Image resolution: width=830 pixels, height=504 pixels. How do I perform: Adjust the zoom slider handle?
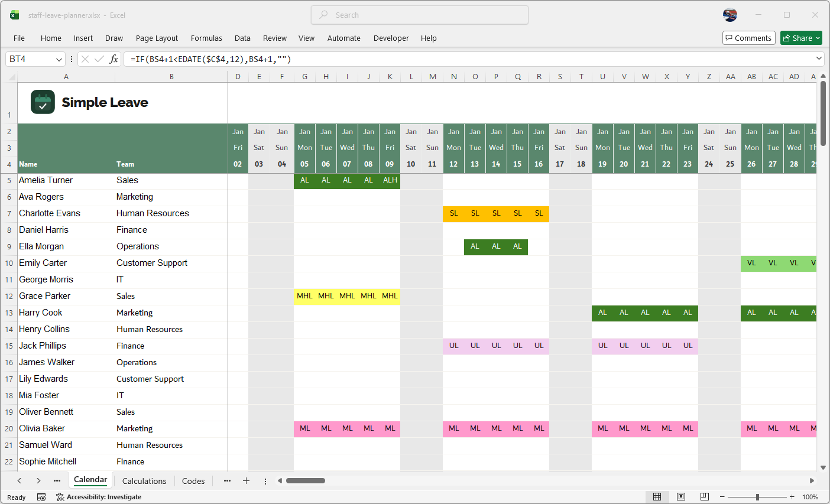pyautogui.click(x=757, y=497)
